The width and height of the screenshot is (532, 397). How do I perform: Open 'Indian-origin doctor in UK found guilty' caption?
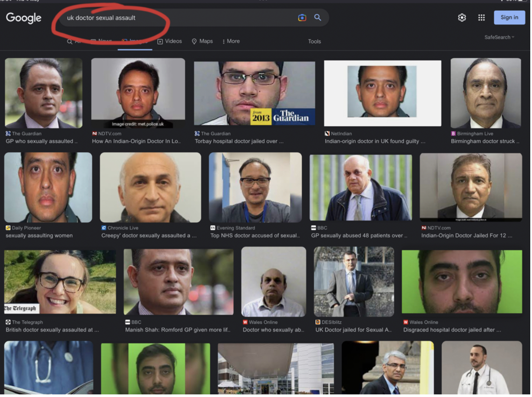pos(375,141)
